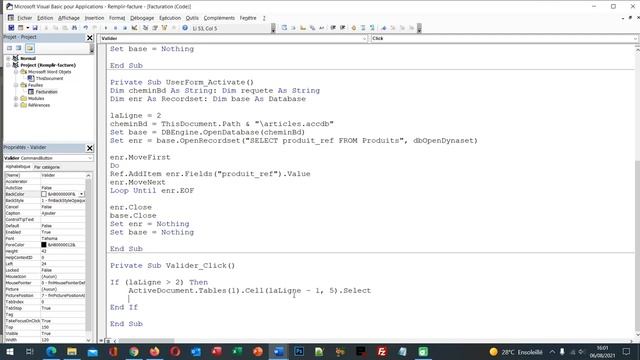This screenshot has width=640, height=360.
Task: Toggle Design Mode icon
Action: click(x=134, y=28)
